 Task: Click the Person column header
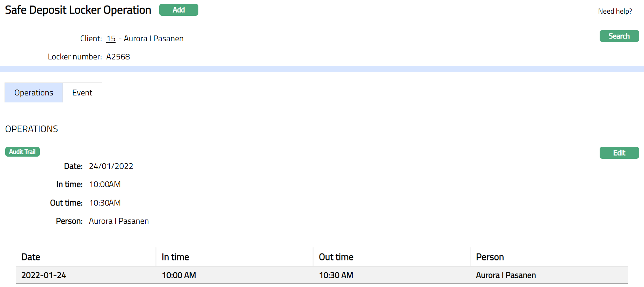pyautogui.click(x=490, y=257)
